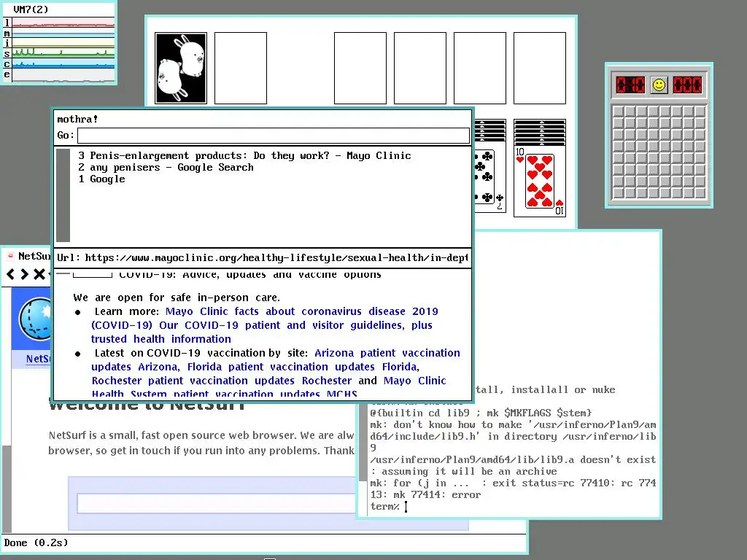Click the terminal 'term%' prompt
747x560 pixels.
tap(384, 507)
